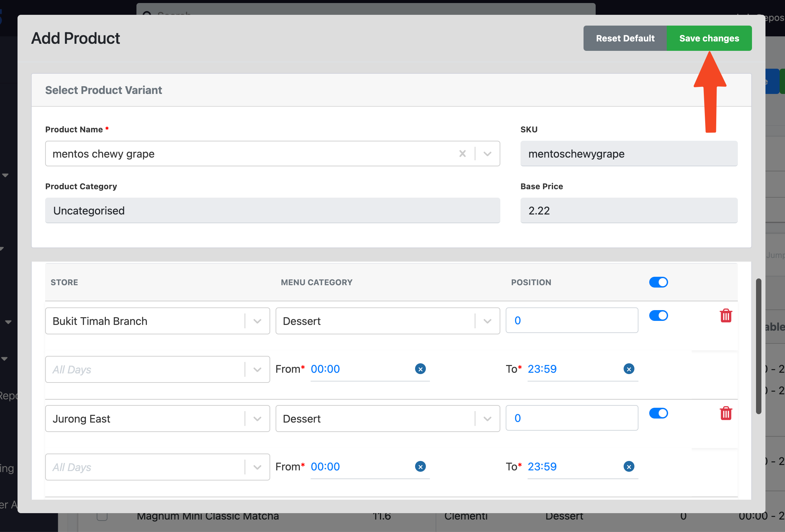Image resolution: width=785 pixels, height=532 pixels.
Task: Expand the first All Days dropdown
Action: point(257,370)
